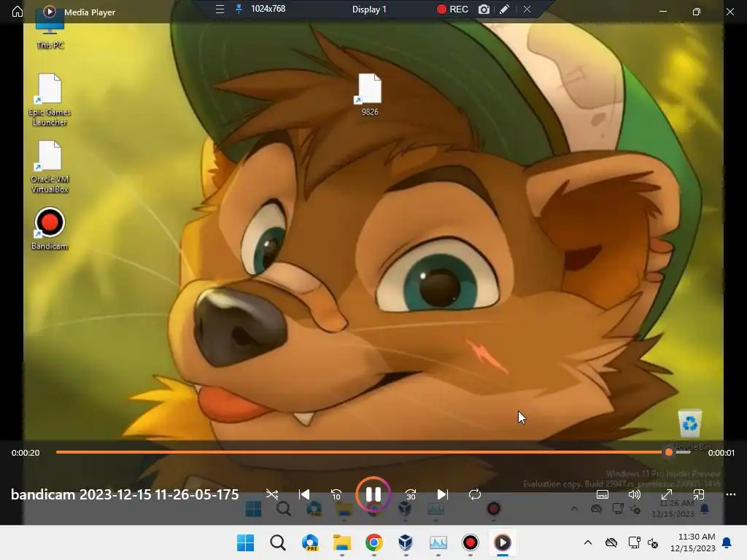Restore down Media Player window
747x560 pixels.
click(x=697, y=12)
